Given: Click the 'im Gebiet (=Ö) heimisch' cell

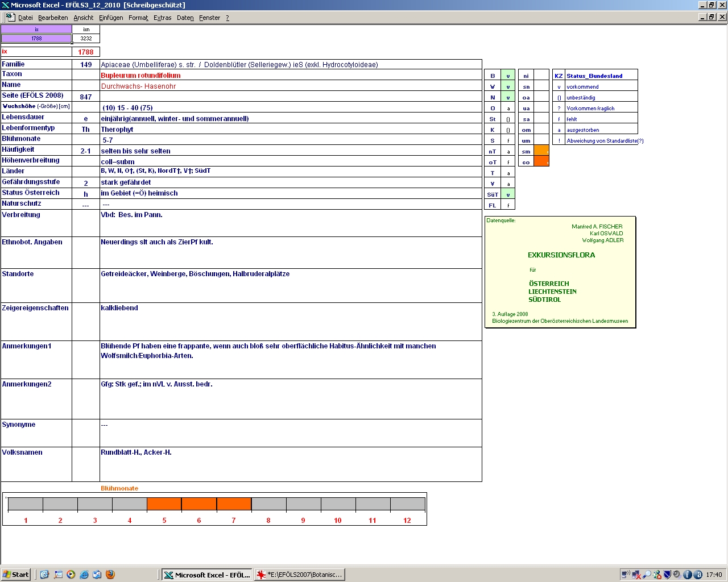Looking at the screenshot, I should point(291,193).
